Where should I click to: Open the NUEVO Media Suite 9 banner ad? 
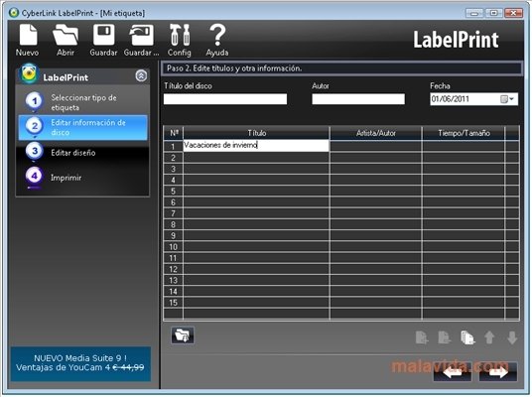point(80,363)
